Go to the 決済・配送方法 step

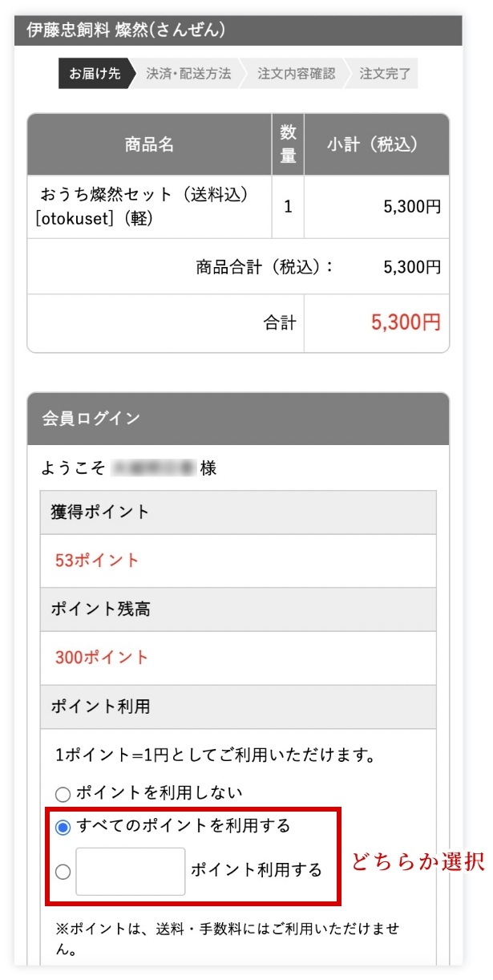coord(188,74)
